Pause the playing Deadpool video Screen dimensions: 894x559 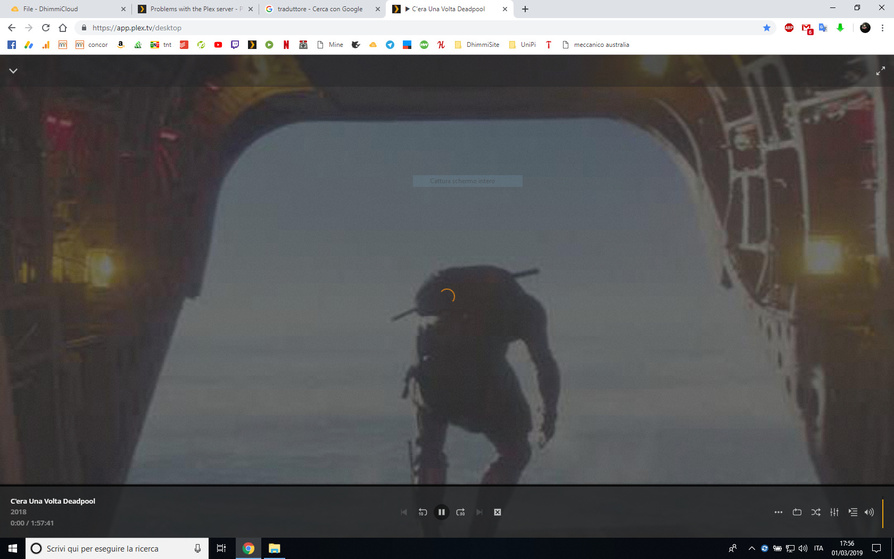point(441,512)
